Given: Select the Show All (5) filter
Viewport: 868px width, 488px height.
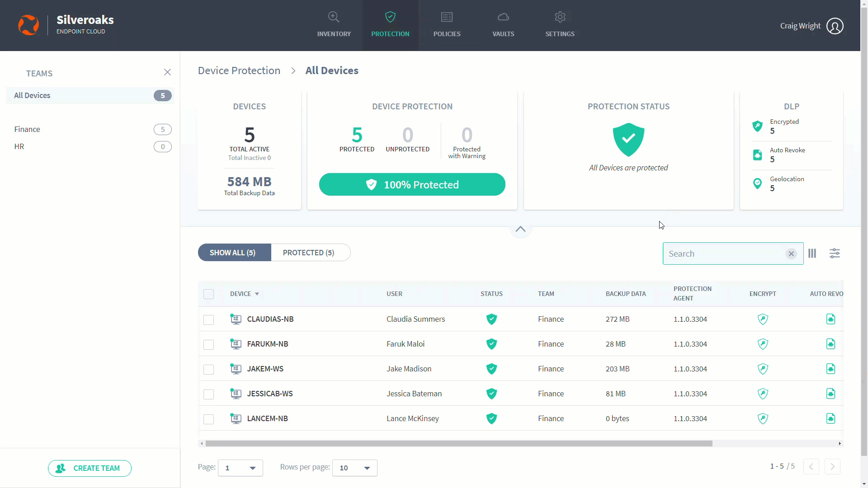Looking at the screenshot, I should 234,253.
